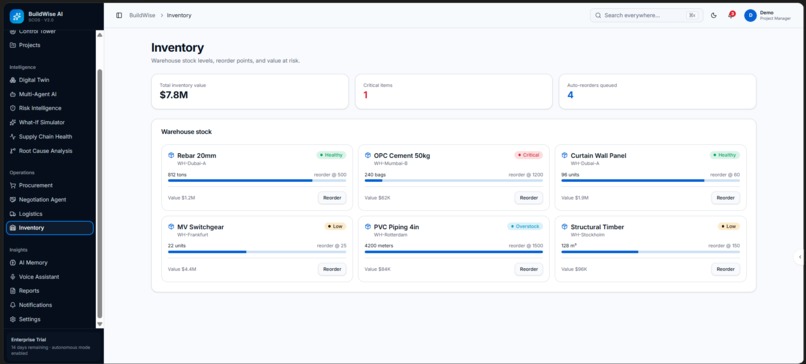This screenshot has width=806, height=364.
Task: Click the Voice Assistant microphone icon
Action: pos(13,277)
